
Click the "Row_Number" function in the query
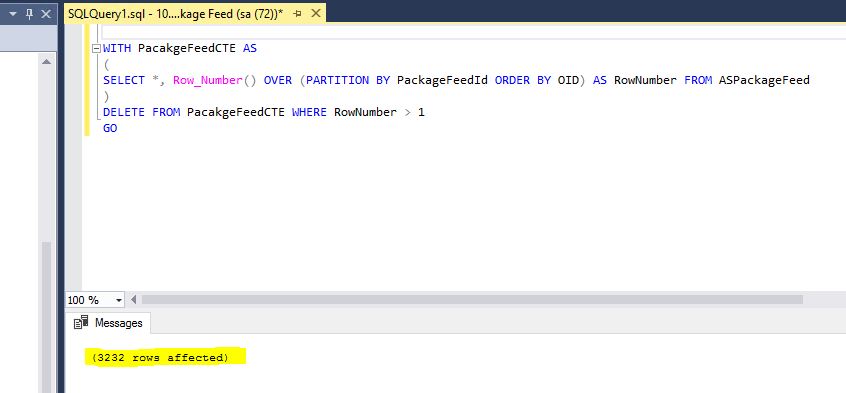point(208,80)
